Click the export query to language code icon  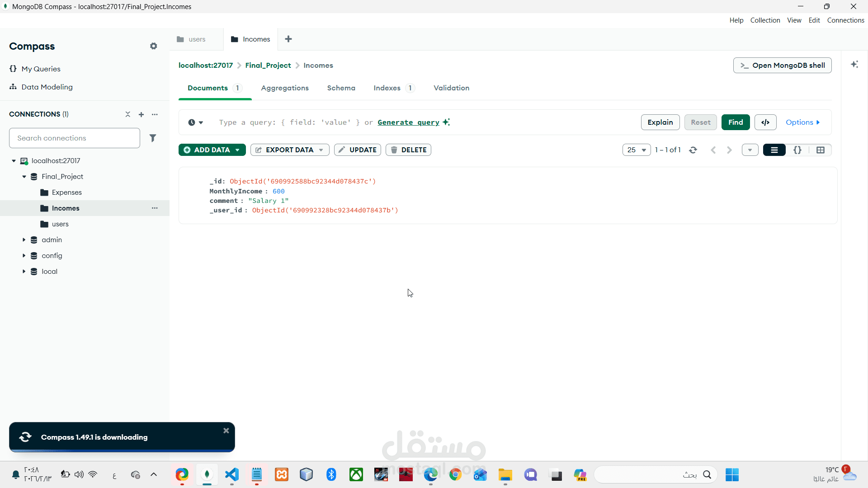(x=765, y=122)
